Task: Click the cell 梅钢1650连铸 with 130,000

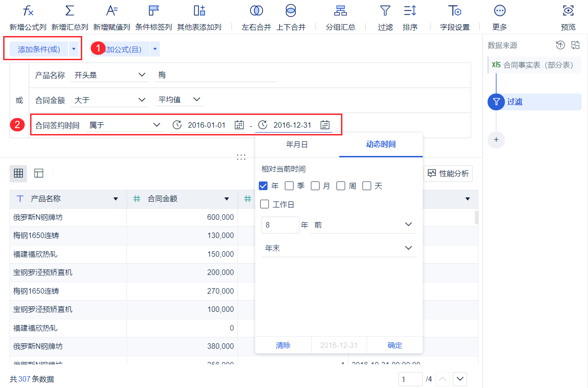Action: click(x=68, y=236)
